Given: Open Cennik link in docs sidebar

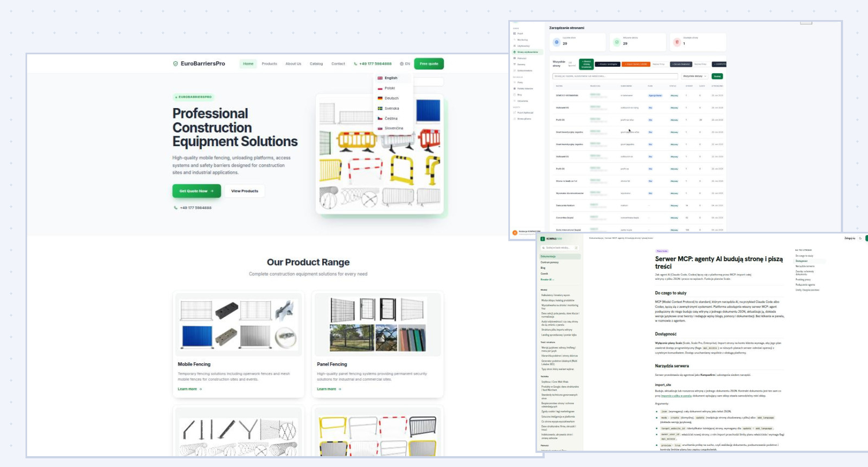Looking at the screenshot, I should tap(544, 274).
